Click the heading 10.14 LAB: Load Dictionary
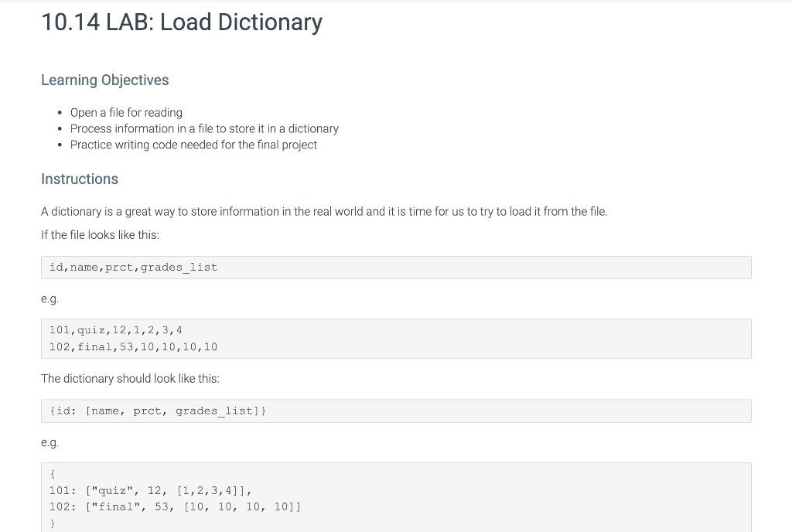The image size is (792, 532). (x=182, y=22)
